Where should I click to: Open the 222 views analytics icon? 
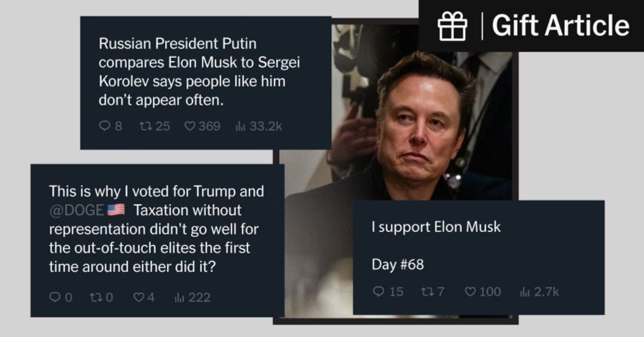(179, 298)
